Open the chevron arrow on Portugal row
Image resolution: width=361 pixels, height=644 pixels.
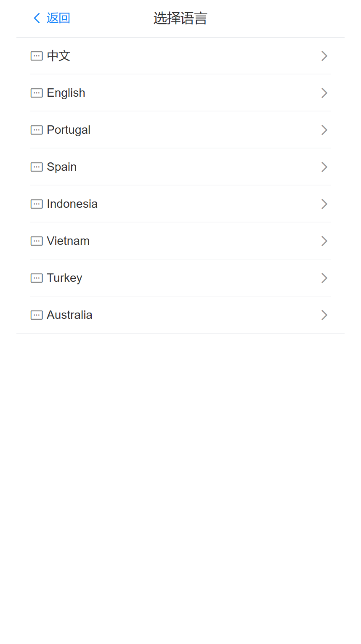point(324,130)
